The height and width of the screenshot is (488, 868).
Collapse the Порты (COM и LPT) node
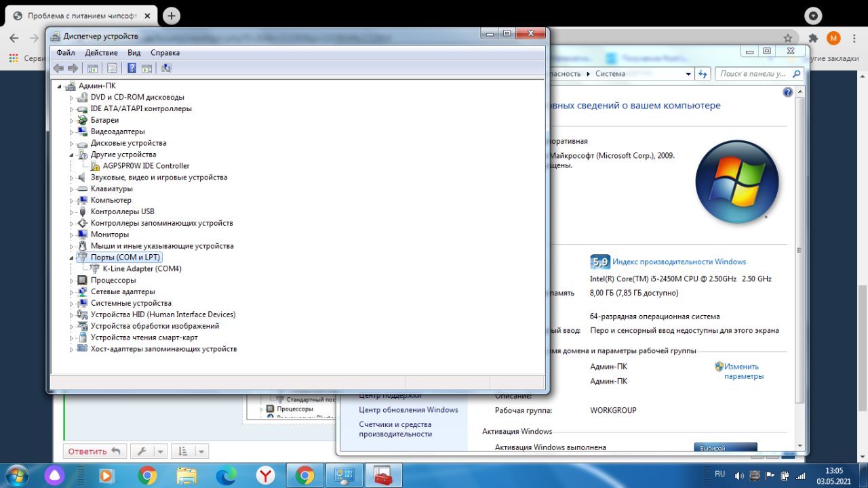[71, 258]
